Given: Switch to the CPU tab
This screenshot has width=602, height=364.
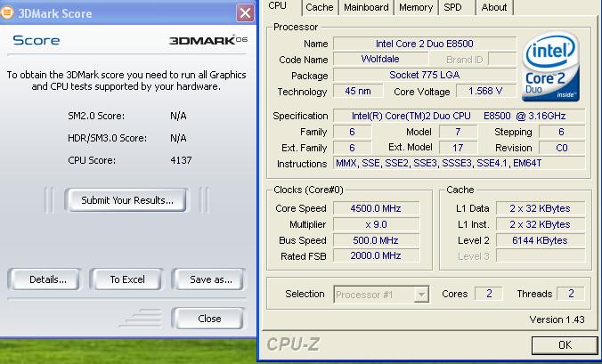Looking at the screenshot, I should 278,6.
